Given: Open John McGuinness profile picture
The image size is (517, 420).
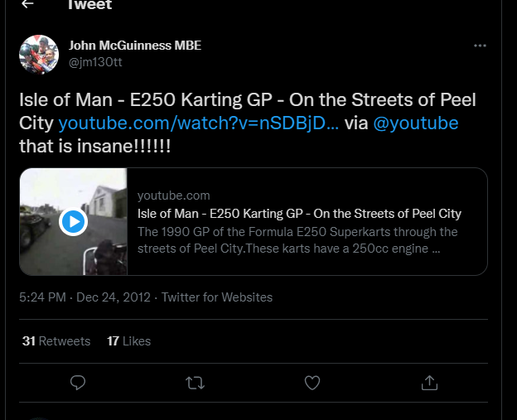Looking at the screenshot, I should (39, 55).
